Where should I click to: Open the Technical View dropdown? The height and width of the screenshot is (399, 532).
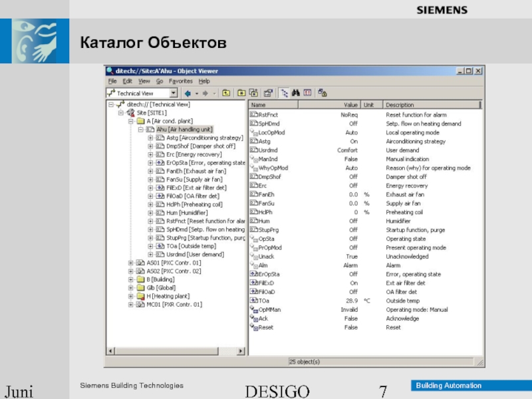tap(174, 94)
